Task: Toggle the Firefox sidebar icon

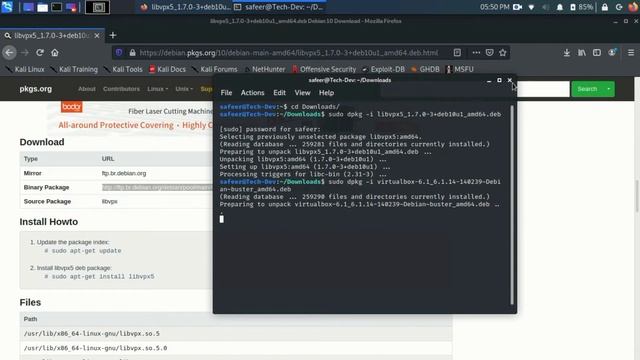Action: [x=597, y=53]
